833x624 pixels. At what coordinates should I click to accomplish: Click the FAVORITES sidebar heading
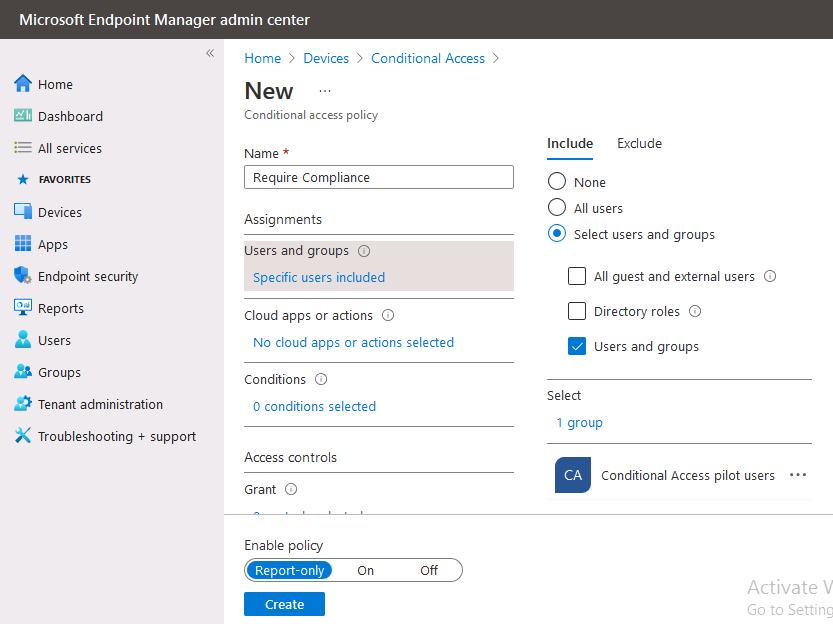65,179
